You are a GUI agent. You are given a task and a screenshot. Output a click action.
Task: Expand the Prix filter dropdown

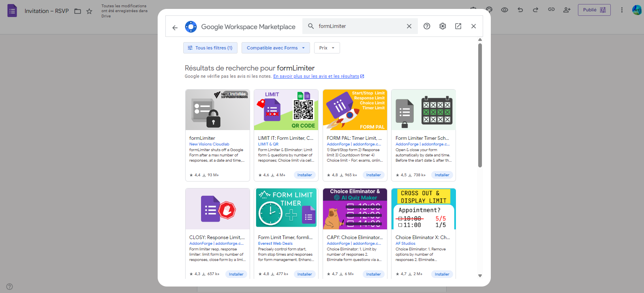pyautogui.click(x=327, y=48)
